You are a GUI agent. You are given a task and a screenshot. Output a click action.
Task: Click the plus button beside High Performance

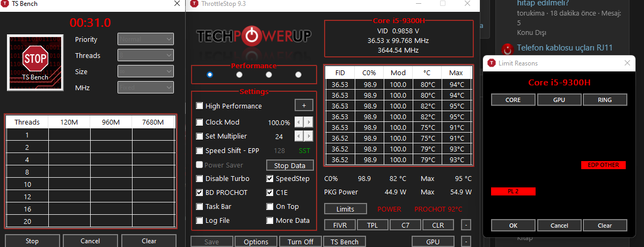click(x=304, y=106)
